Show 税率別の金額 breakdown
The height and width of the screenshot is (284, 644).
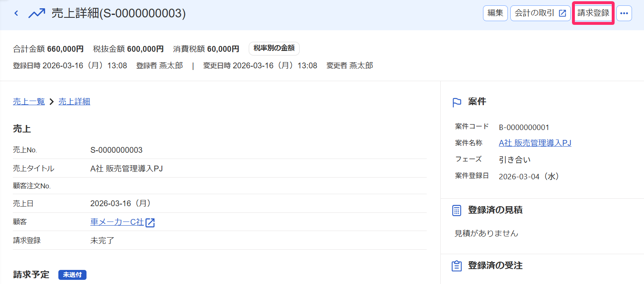click(x=274, y=48)
